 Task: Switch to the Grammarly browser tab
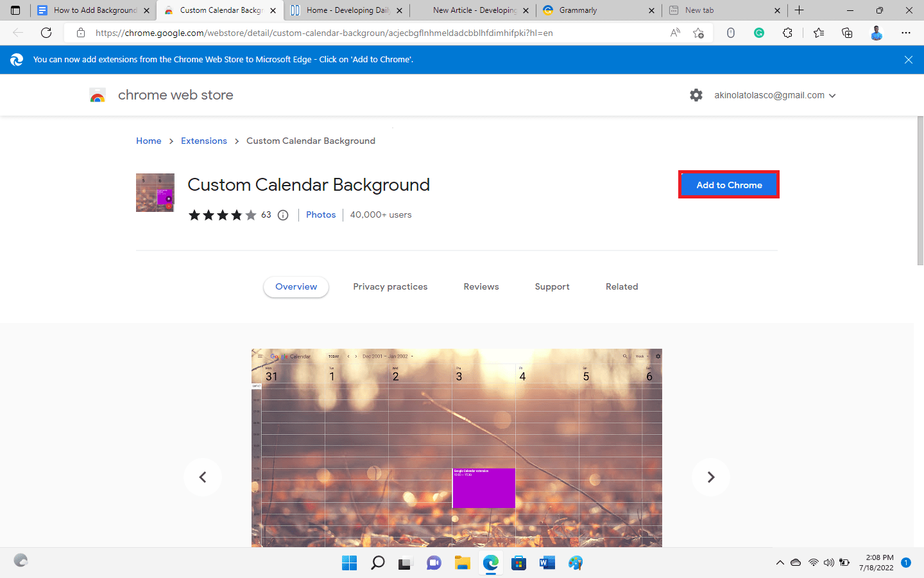600,10
